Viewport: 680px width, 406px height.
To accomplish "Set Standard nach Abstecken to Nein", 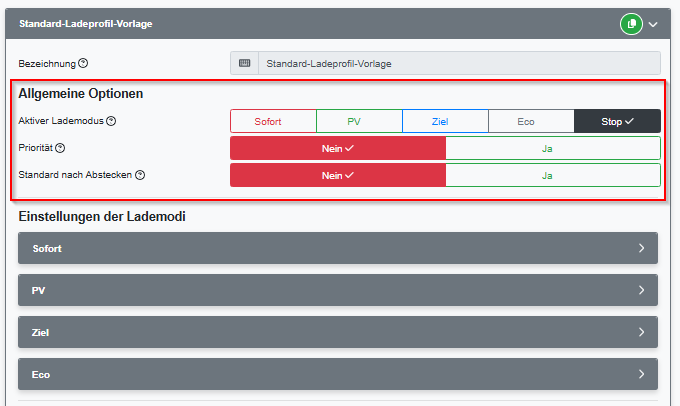I will (338, 175).
